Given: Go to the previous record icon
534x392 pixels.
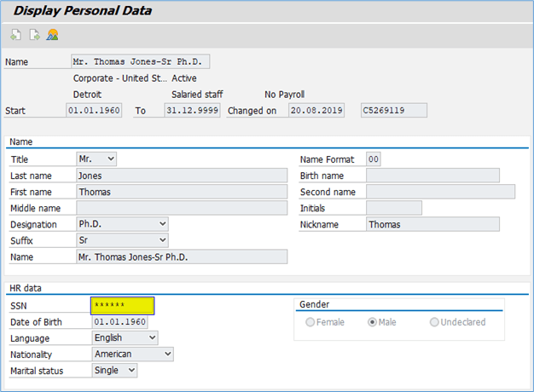Looking at the screenshot, I should pos(15,35).
